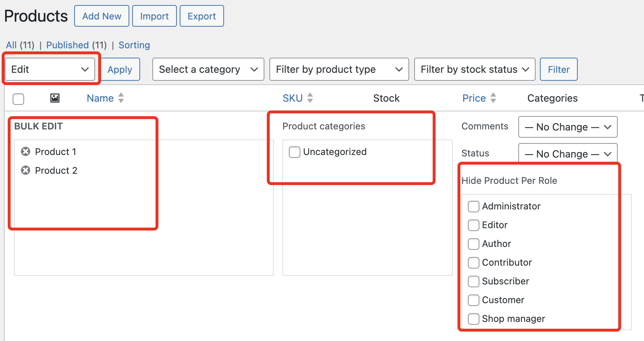Screen dimensions: 644x341
Task: Click the image thumbnail column icon
Action: coord(55,98)
